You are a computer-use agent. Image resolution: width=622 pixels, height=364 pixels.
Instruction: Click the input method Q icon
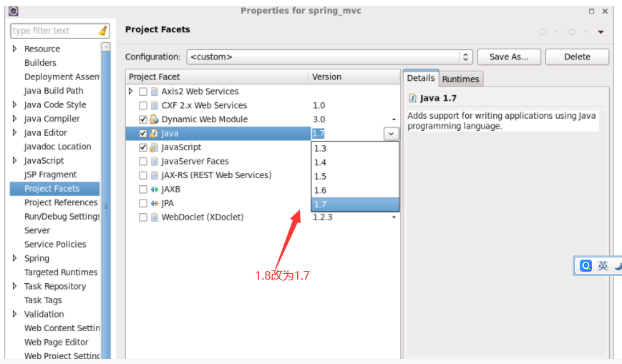click(586, 265)
